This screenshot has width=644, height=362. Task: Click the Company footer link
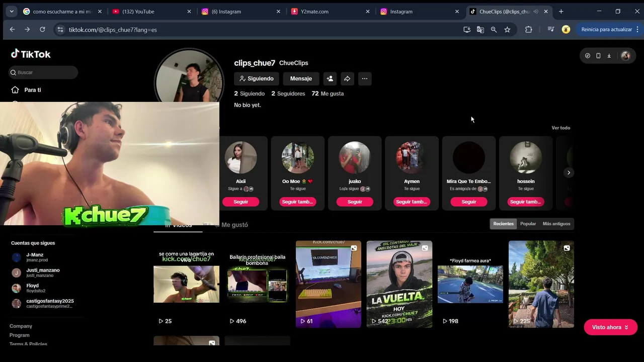point(21,326)
